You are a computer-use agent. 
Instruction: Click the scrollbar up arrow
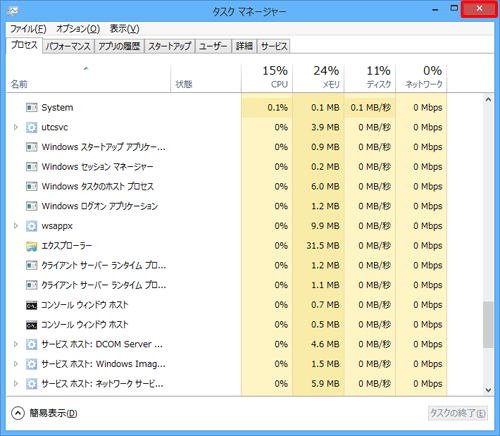pyautogui.click(x=488, y=100)
